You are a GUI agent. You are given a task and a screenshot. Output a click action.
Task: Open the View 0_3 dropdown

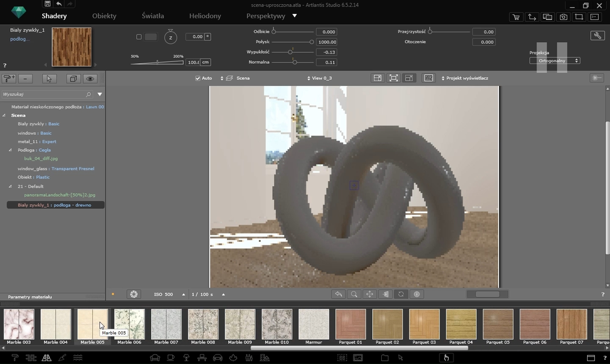[x=319, y=78]
